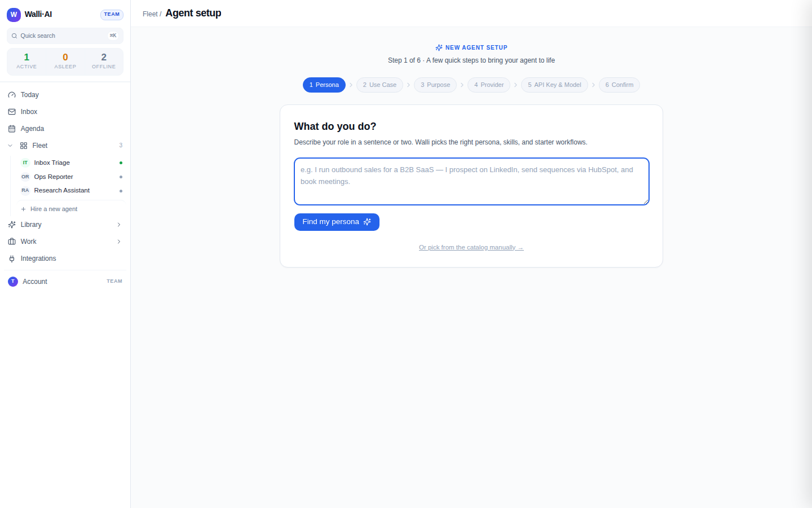The width and height of the screenshot is (812, 508).
Task: Open Inbox via the envelope icon
Action: point(12,112)
